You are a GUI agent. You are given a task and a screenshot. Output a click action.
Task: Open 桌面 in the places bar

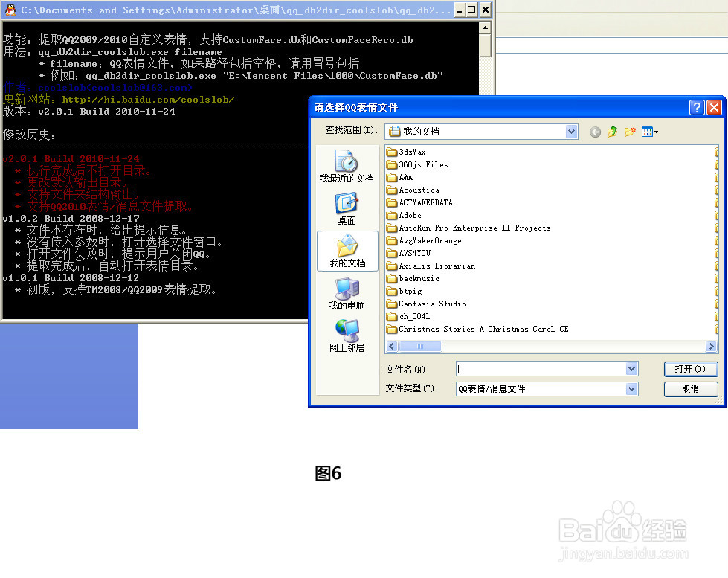347,209
